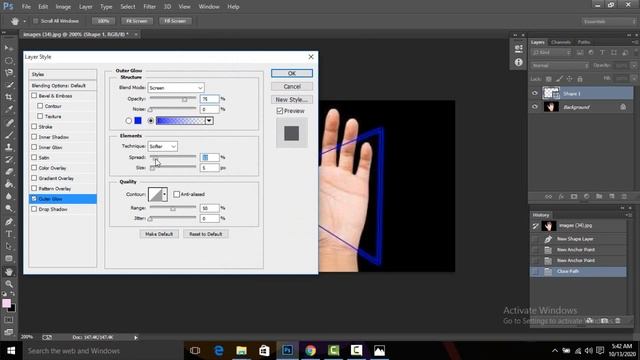This screenshot has width=640, height=360.
Task: Click the delete layer trash icon
Action: [x=624, y=197]
